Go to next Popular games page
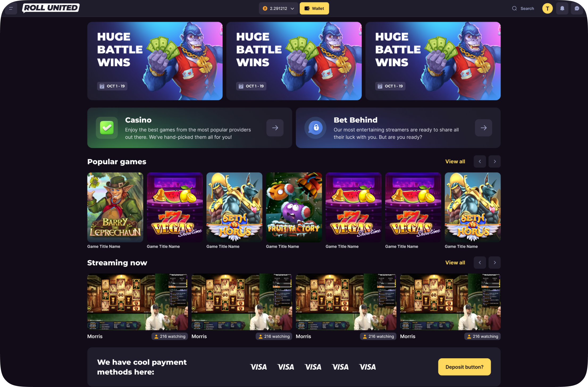 click(x=494, y=161)
